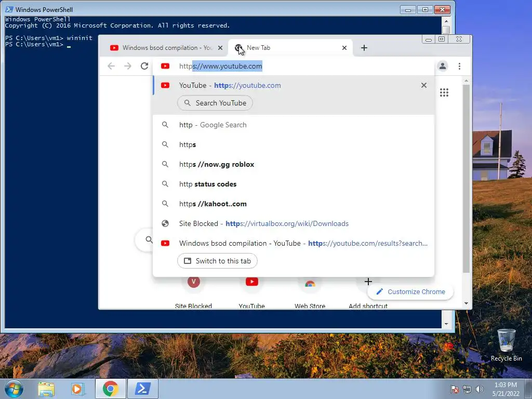Minimize the Chrome window
Screen dimensions: 532x399
tap(429, 39)
